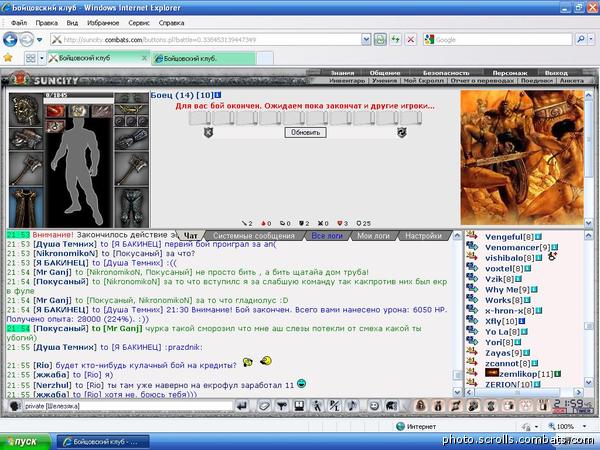The height and width of the screenshot is (450, 600).
Task: Click the chat message input field
Action: (128, 406)
